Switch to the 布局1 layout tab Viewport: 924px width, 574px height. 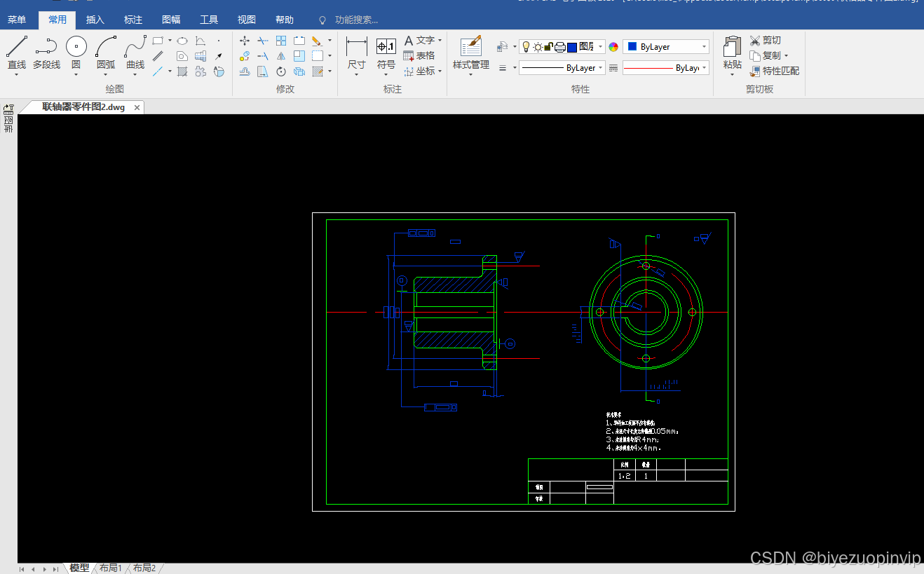(x=111, y=568)
